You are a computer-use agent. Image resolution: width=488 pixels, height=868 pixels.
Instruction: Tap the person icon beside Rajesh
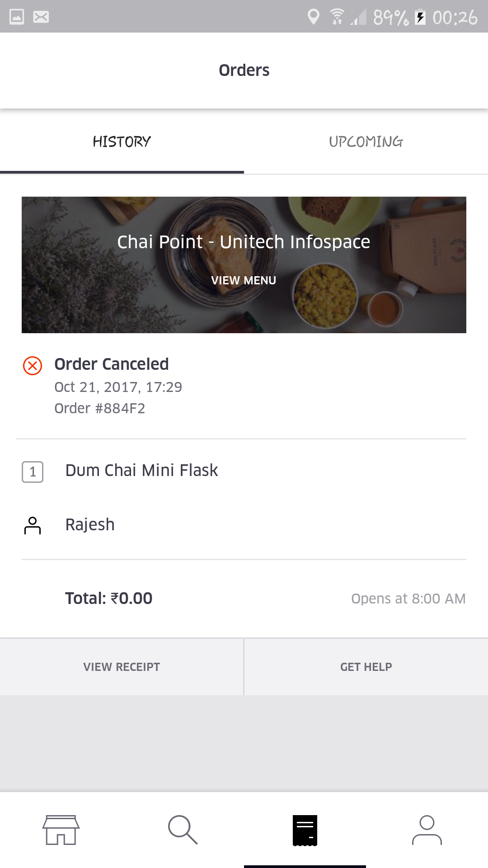pos(33,525)
